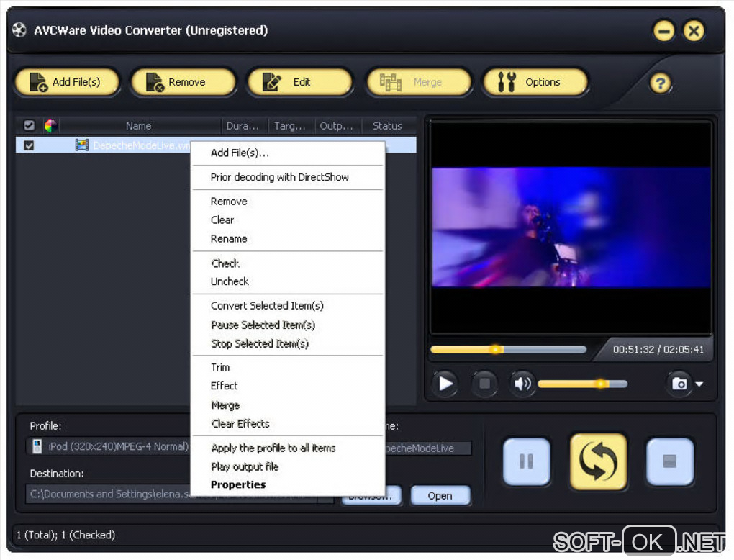Choose Add File(s)... from context menu
The height and width of the screenshot is (560, 734).
point(288,153)
